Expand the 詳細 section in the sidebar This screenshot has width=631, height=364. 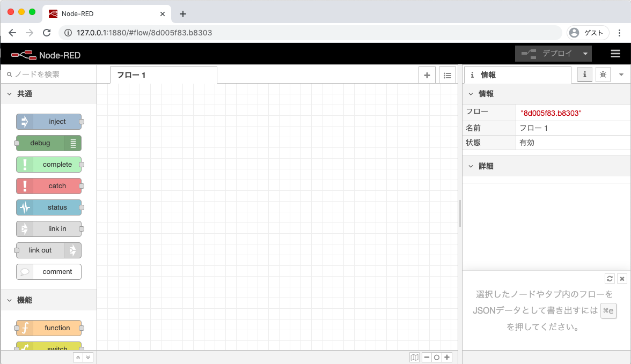[x=471, y=166]
